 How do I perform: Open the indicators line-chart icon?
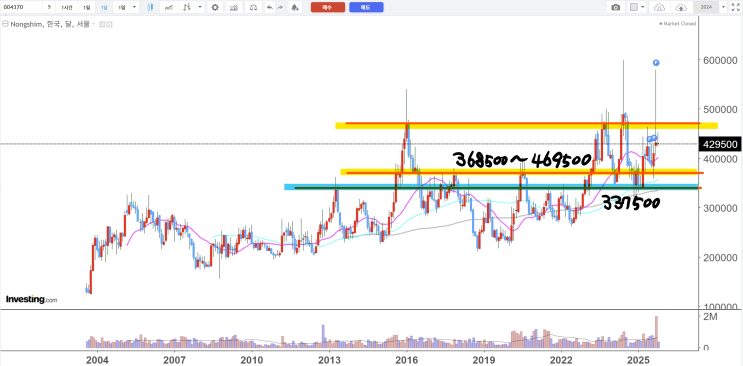[x=169, y=7]
